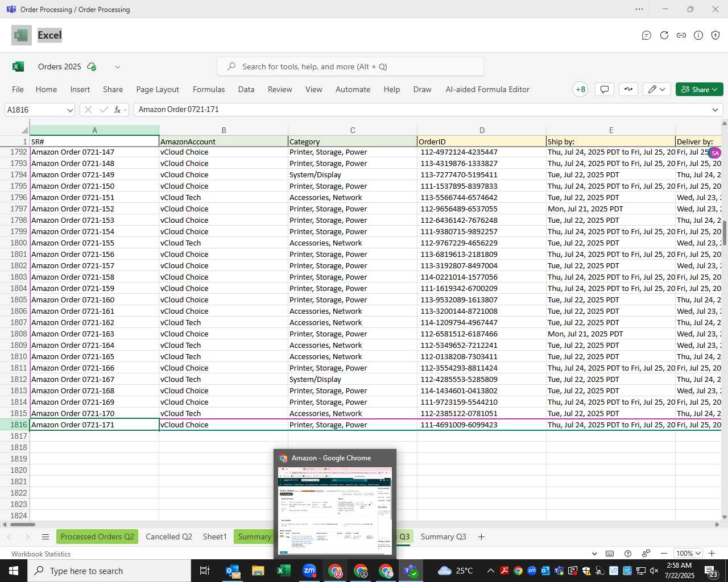Select cell Amazon Order 0721-160
Viewport: 728px width, 582px height.
pos(94,300)
